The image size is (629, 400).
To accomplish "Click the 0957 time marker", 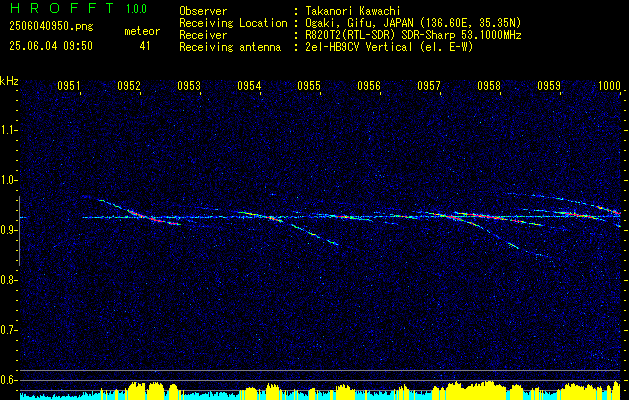I will pyautogui.click(x=428, y=85).
